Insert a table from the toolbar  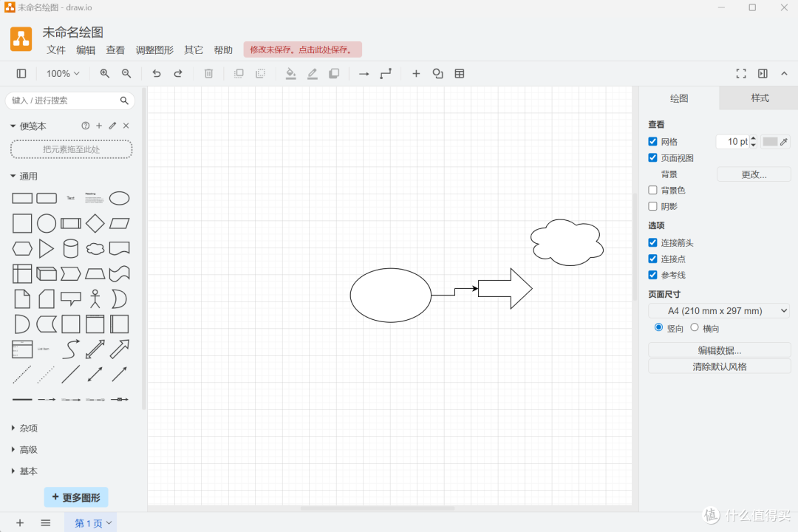pyautogui.click(x=460, y=74)
